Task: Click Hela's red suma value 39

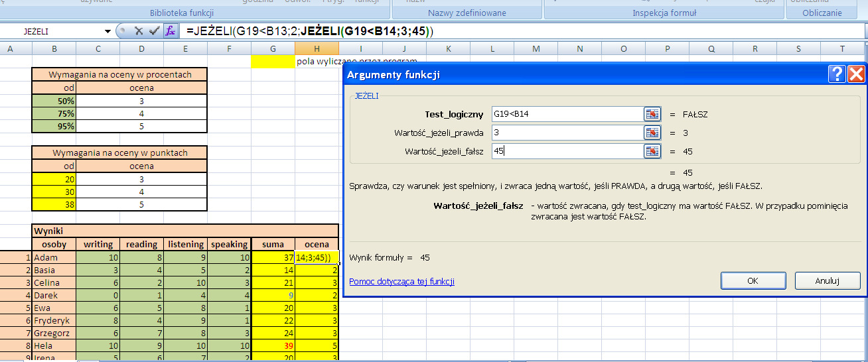Action: (x=273, y=345)
